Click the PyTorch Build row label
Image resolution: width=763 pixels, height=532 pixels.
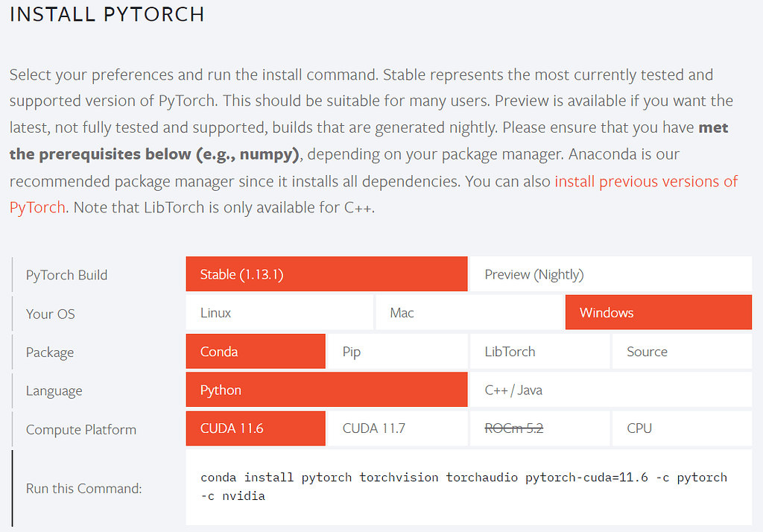(66, 275)
